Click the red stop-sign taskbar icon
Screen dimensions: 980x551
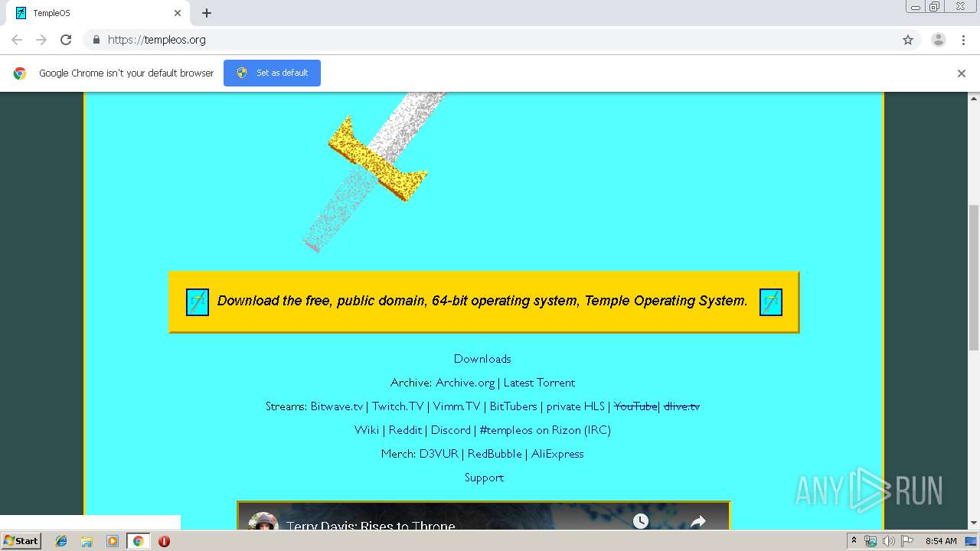click(x=164, y=541)
